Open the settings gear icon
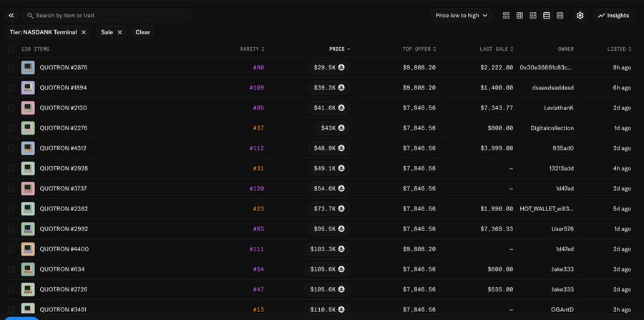This screenshot has height=320, width=644. coord(580,15)
